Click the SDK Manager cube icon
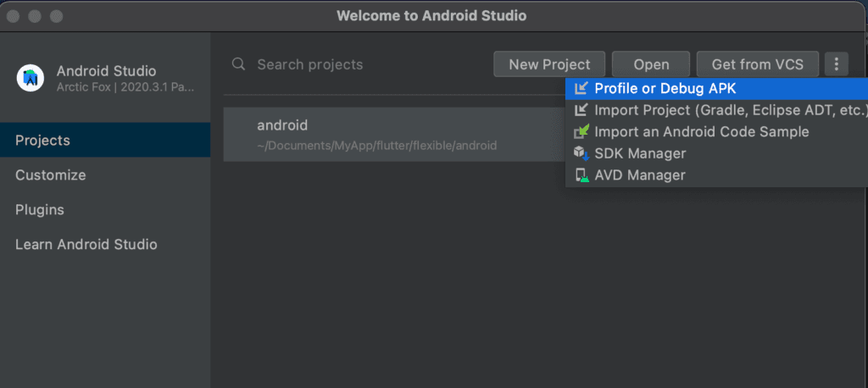Image resolution: width=868 pixels, height=388 pixels. (x=581, y=153)
